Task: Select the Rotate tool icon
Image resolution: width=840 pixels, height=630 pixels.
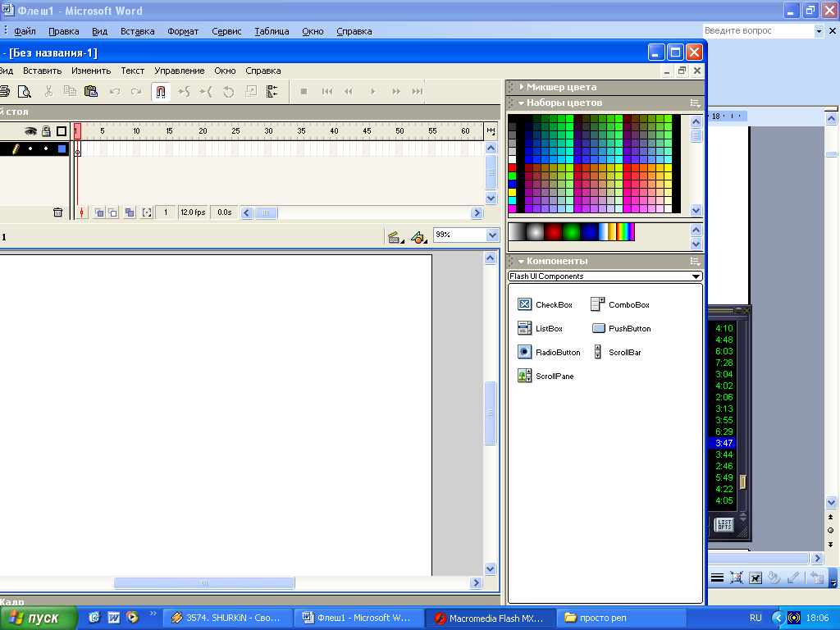Action: click(228, 92)
